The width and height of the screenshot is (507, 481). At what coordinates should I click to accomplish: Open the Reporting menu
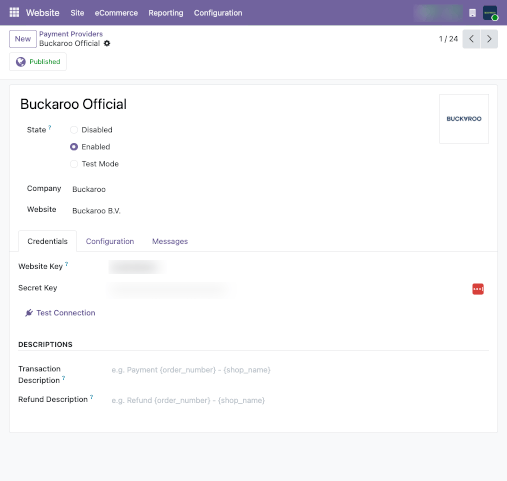[166, 13]
